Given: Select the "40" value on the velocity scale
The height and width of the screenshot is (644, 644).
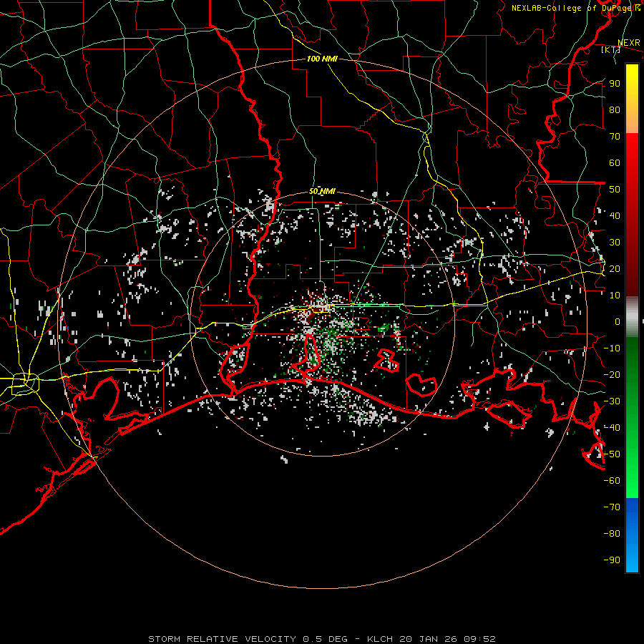Looking at the screenshot, I should pyautogui.click(x=615, y=216).
